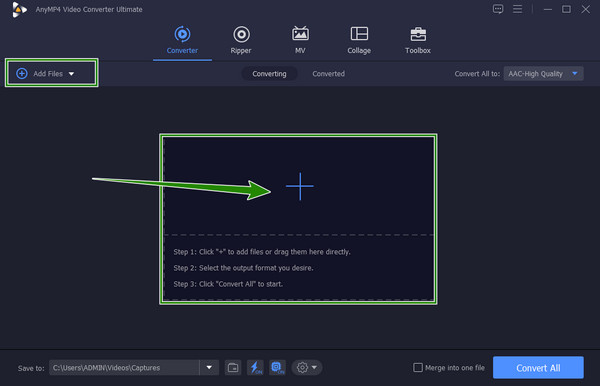Open the MV tab
600x386 pixels.
coord(300,41)
